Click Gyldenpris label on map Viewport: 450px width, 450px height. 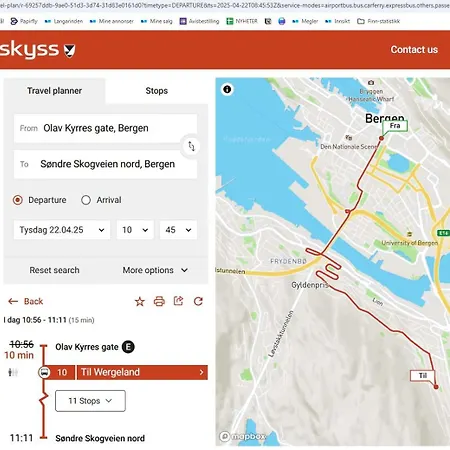[x=310, y=285]
